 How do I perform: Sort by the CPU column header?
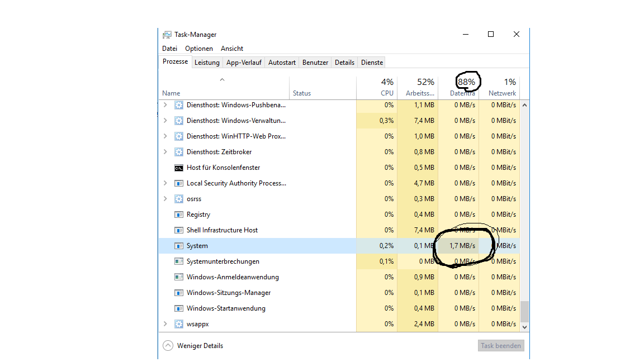pos(377,87)
